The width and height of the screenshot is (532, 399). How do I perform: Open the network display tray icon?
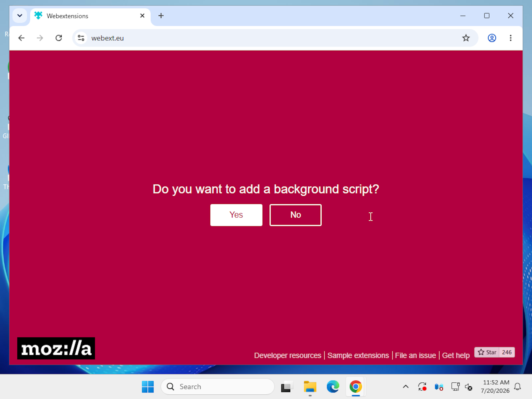coord(455,387)
